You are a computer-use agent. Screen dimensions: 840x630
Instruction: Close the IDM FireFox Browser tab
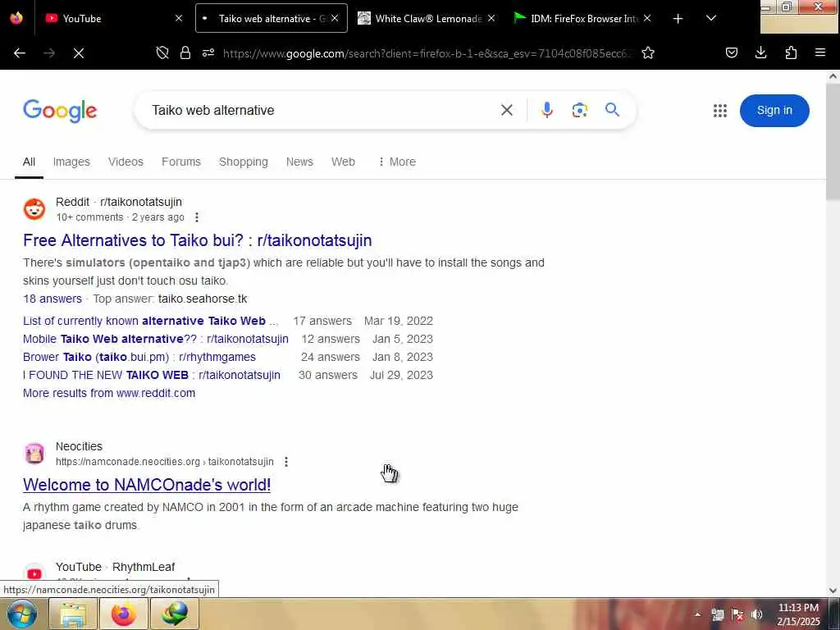tap(647, 18)
